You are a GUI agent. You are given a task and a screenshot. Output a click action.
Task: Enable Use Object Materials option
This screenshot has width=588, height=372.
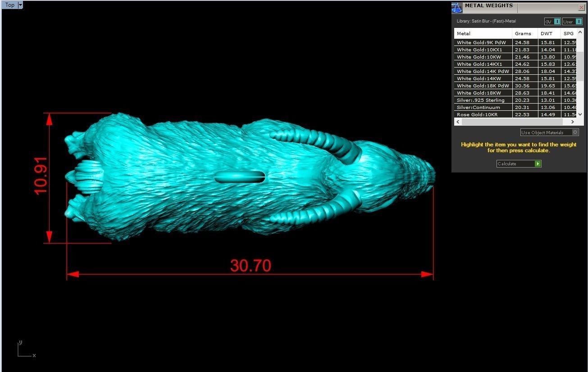549,132
